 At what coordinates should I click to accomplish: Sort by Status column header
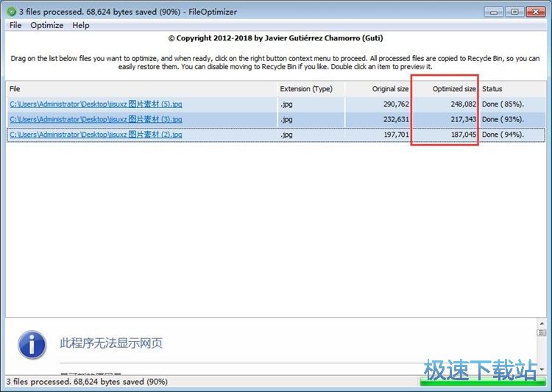512,89
